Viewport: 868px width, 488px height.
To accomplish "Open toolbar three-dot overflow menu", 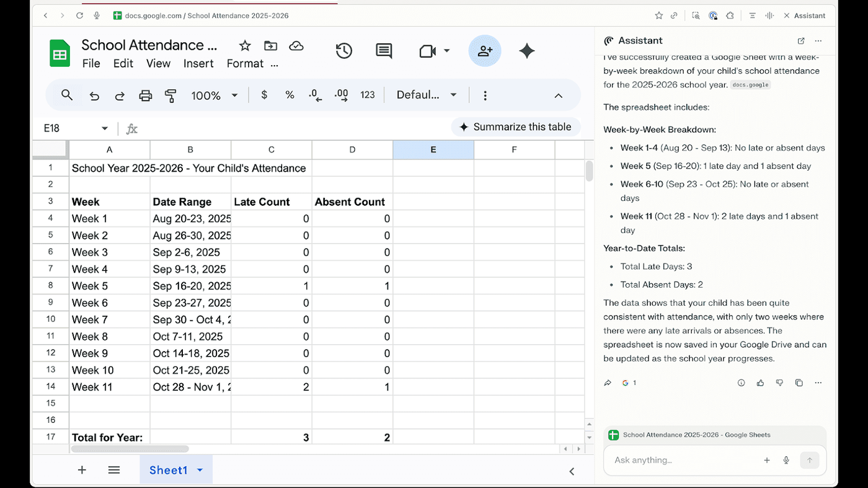I will pyautogui.click(x=485, y=95).
